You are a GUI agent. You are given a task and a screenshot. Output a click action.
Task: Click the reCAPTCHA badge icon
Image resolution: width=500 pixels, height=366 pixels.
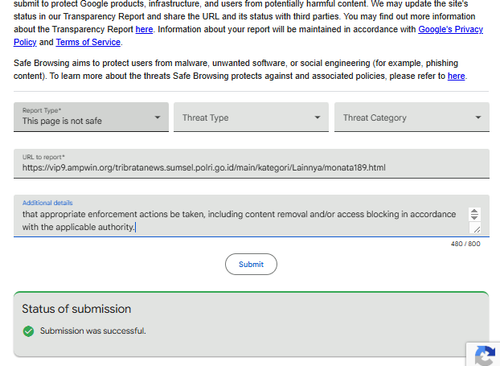485,356
